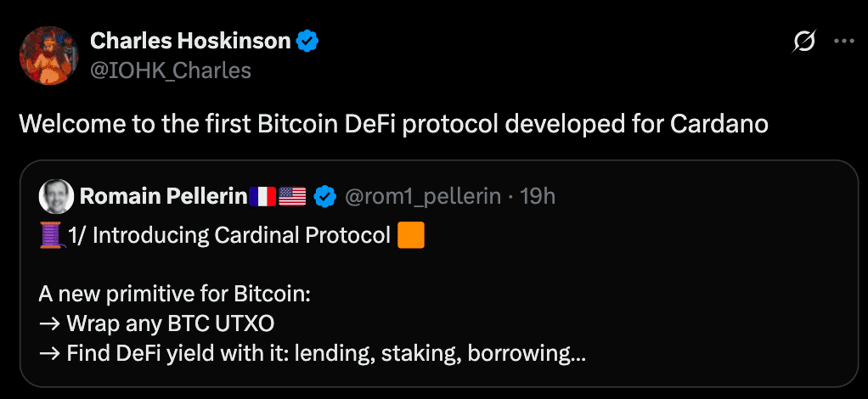The height and width of the screenshot is (399, 868).
Task: Click the thread spool emoji
Action: (51, 235)
